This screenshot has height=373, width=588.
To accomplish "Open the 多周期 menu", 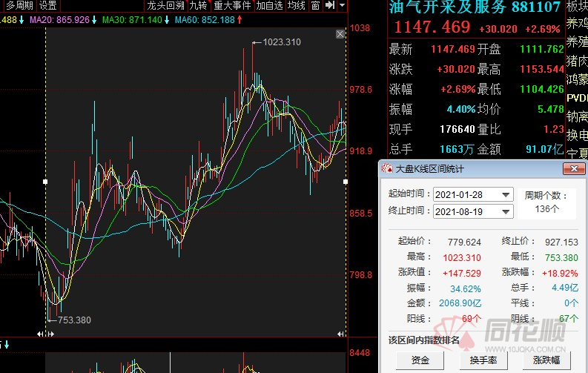I will (19, 6).
